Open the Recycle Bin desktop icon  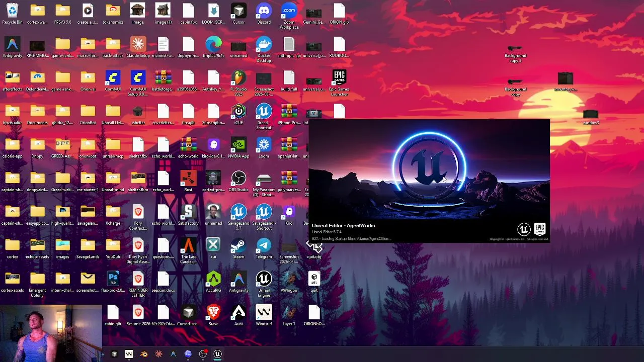(x=12, y=14)
